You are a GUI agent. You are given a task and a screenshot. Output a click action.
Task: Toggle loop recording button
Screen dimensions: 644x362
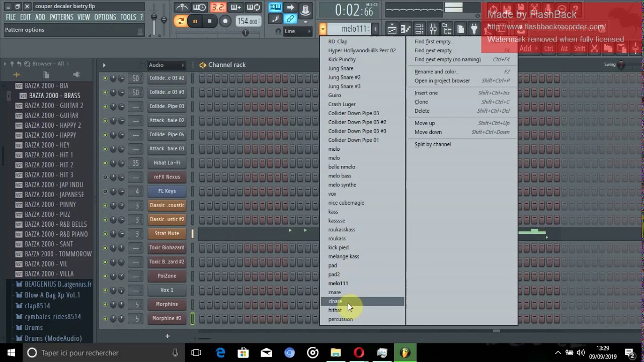254,7
